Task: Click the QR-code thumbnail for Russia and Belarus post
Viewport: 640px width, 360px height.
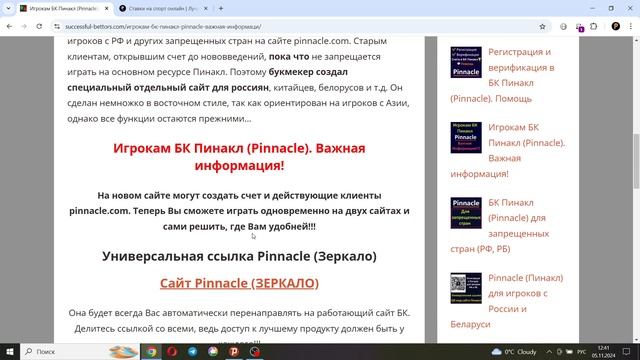Action: point(466,288)
